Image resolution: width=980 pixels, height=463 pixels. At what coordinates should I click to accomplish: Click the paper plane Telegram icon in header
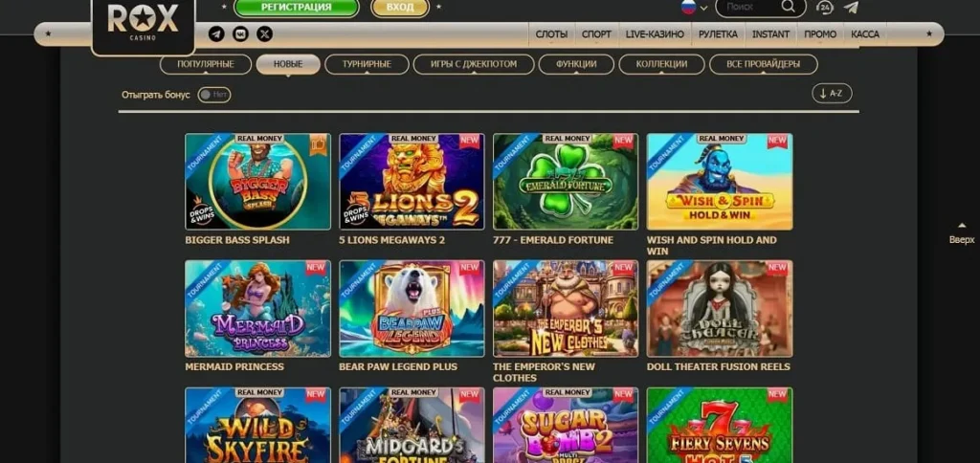click(851, 8)
